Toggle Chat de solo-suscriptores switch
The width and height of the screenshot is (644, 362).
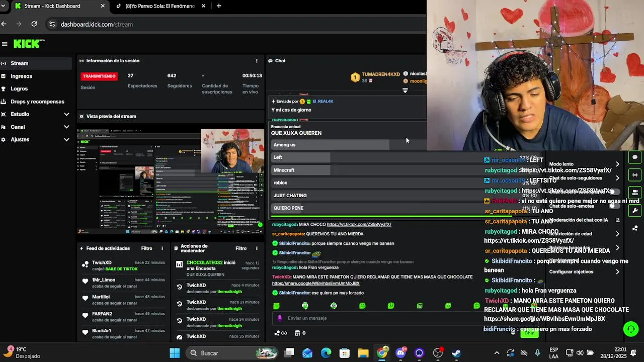(x=615, y=192)
